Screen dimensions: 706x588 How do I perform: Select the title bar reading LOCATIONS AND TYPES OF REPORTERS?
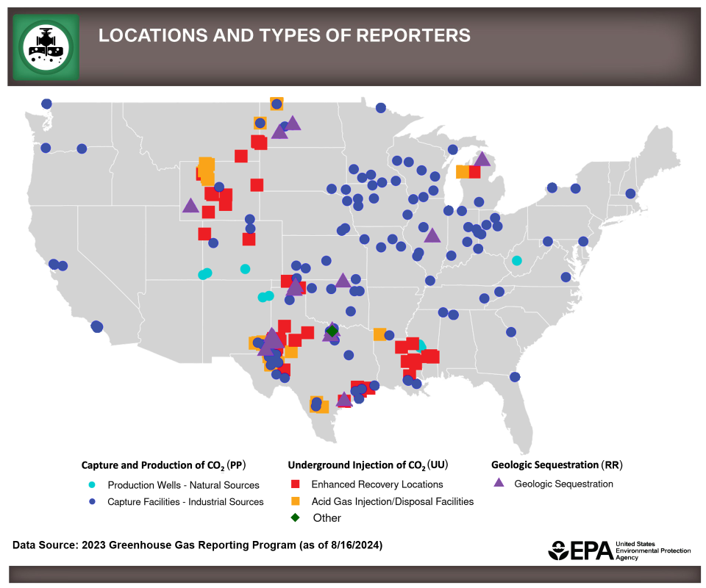click(x=285, y=35)
